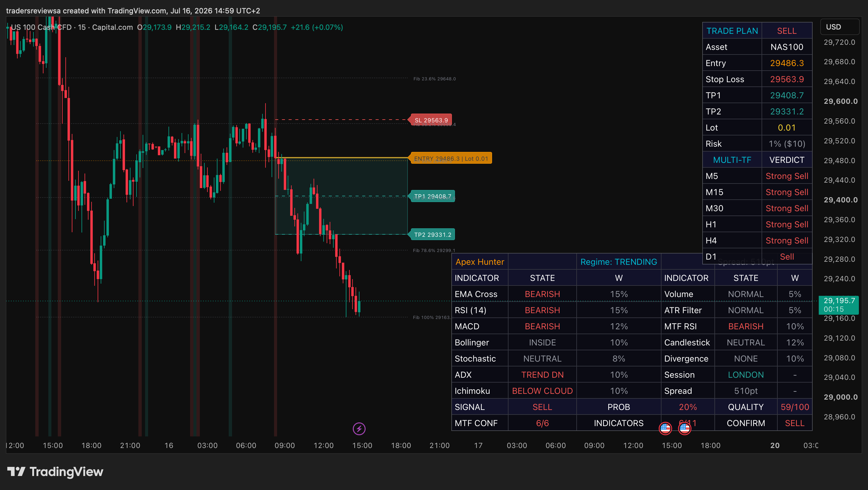This screenshot has height=490, width=868.
Task: Click the MULTI-TF header cell
Action: [x=732, y=160]
